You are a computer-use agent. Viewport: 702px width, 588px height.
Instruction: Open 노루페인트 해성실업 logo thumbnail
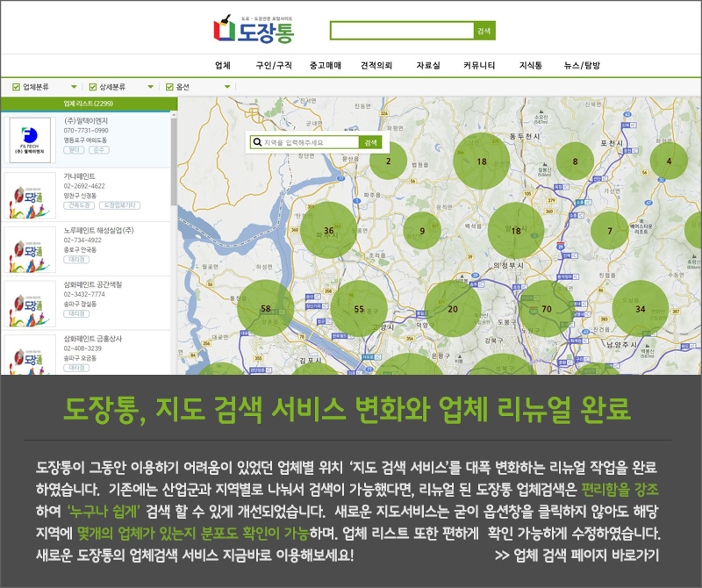click(x=30, y=250)
